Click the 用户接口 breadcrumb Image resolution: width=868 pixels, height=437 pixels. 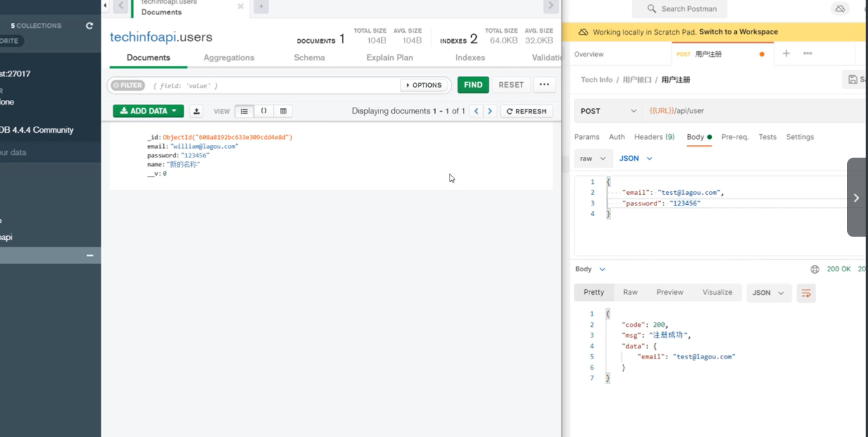coord(637,80)
